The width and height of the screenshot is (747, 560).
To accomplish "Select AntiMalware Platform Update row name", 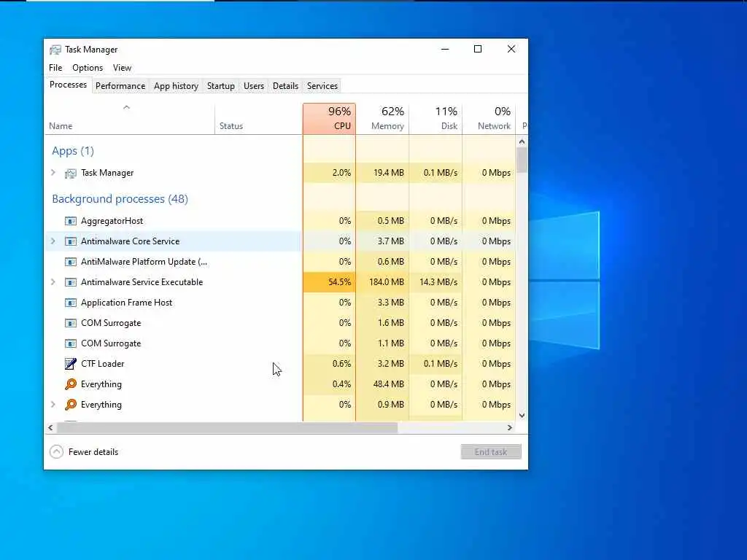I will coord(144,262).
